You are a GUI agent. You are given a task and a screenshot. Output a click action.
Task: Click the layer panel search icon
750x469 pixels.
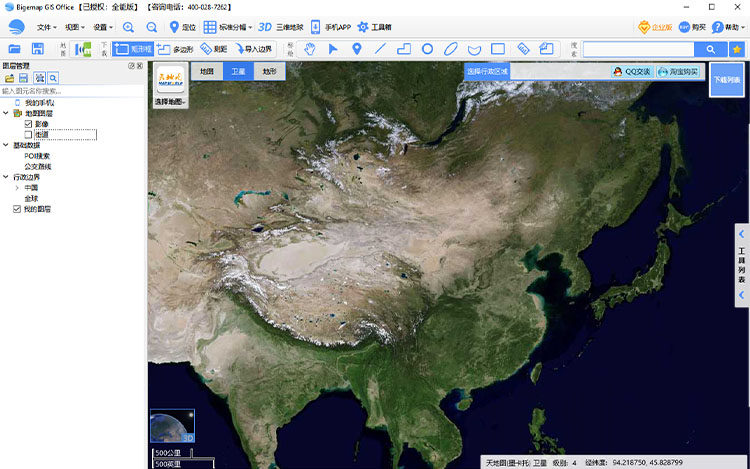click(53, 78)
